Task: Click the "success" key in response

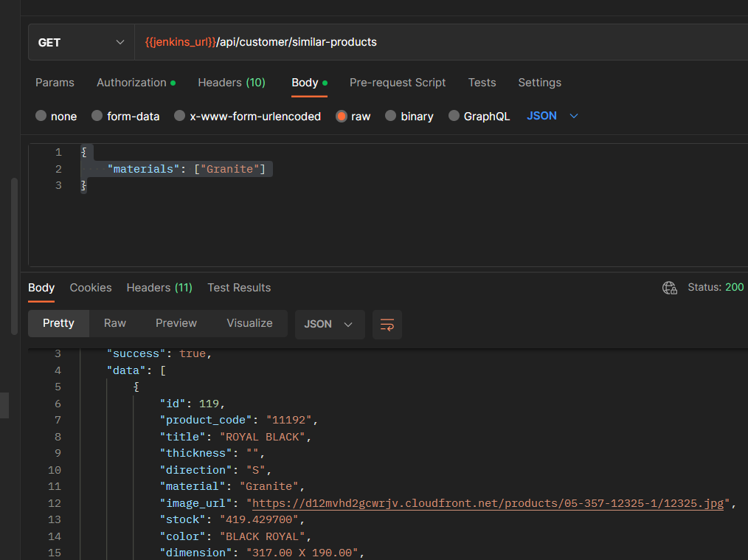Action: click(136, 353)
